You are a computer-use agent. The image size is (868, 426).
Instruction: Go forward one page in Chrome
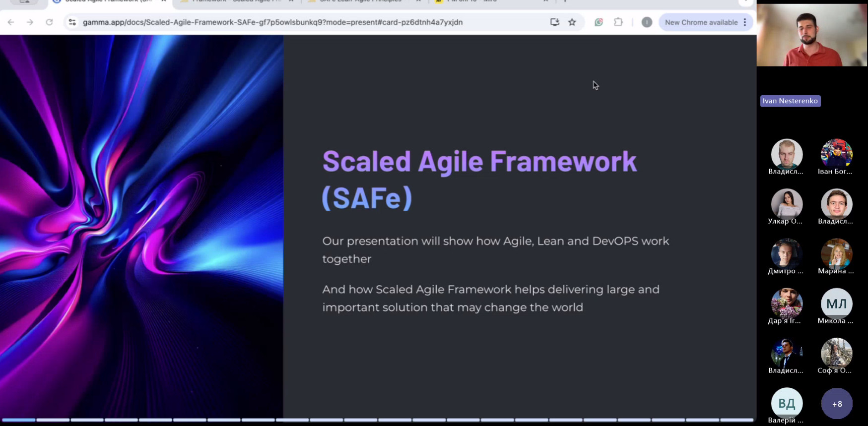point(30,22)
